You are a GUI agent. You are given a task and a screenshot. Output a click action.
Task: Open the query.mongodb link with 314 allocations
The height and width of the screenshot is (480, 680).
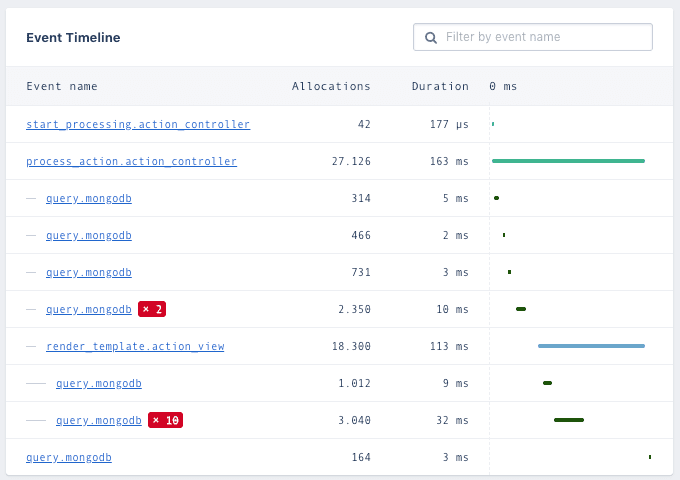(89, 199)
